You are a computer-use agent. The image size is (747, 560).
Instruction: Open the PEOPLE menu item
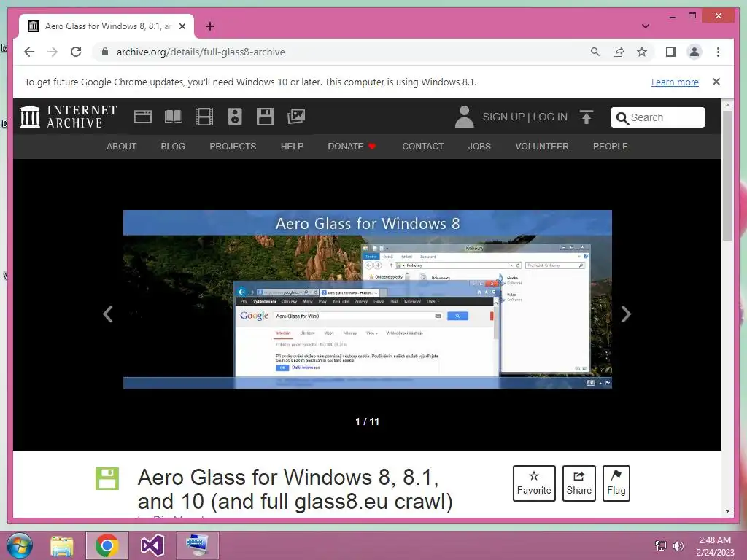click(611, 146)
